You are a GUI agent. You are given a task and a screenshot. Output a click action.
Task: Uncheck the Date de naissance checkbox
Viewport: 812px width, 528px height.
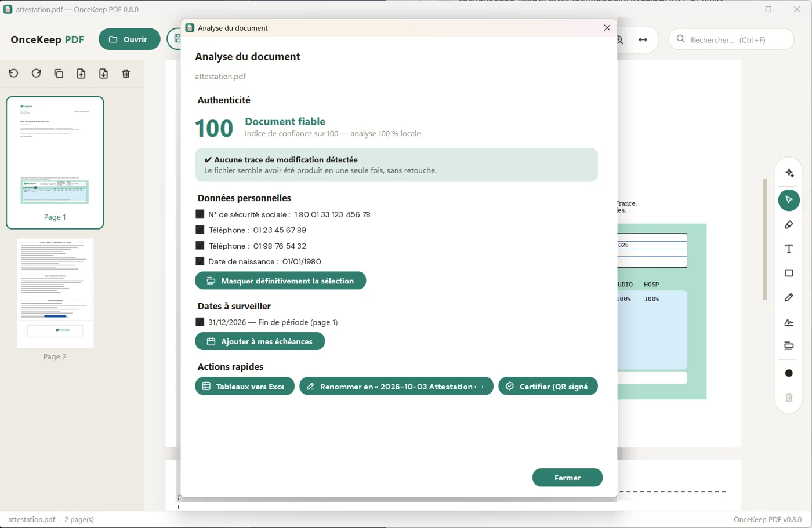click(200, 261)
